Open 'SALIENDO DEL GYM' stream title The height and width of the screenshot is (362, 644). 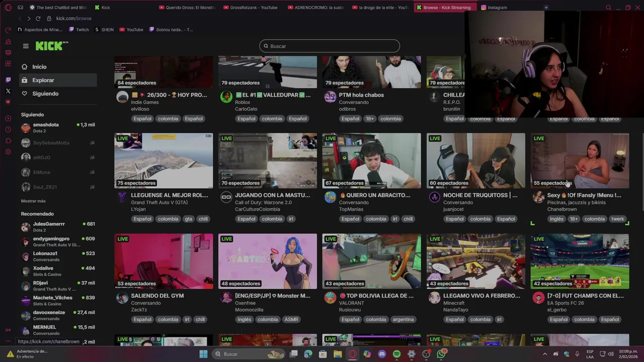pyautogui.click(x=157, y=296)
